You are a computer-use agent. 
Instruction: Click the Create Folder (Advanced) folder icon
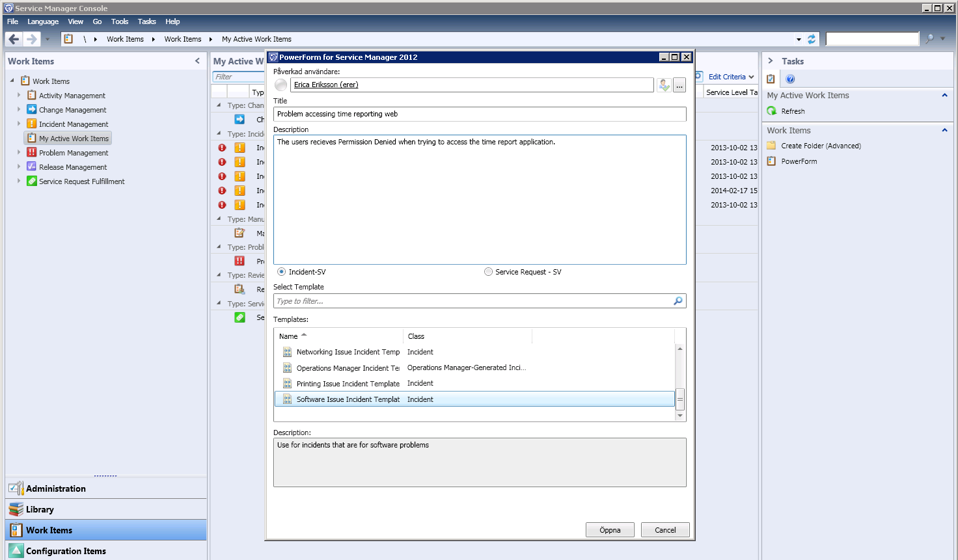pyautogui.click(x=772, y=146)
